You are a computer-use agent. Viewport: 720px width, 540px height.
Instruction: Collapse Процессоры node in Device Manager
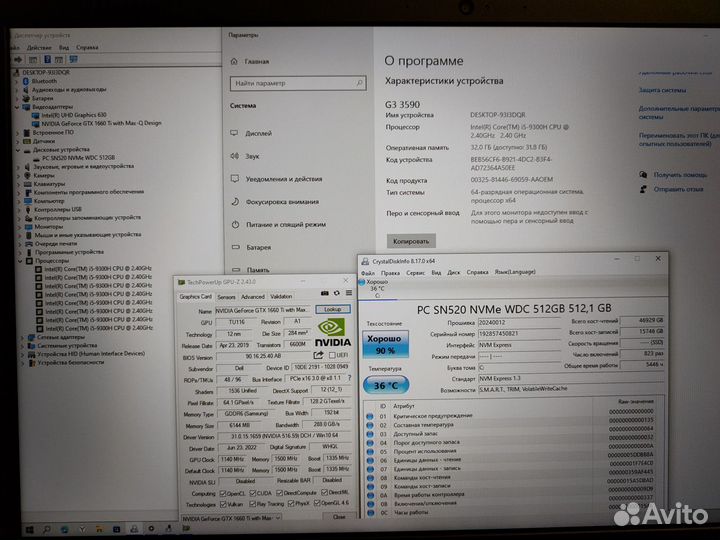click(x=20, y=261)
